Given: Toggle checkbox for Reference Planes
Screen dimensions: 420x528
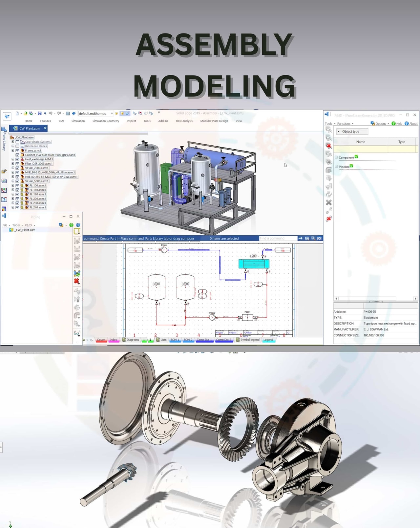Looking at the screenshot, I should [x=17, y=146].
